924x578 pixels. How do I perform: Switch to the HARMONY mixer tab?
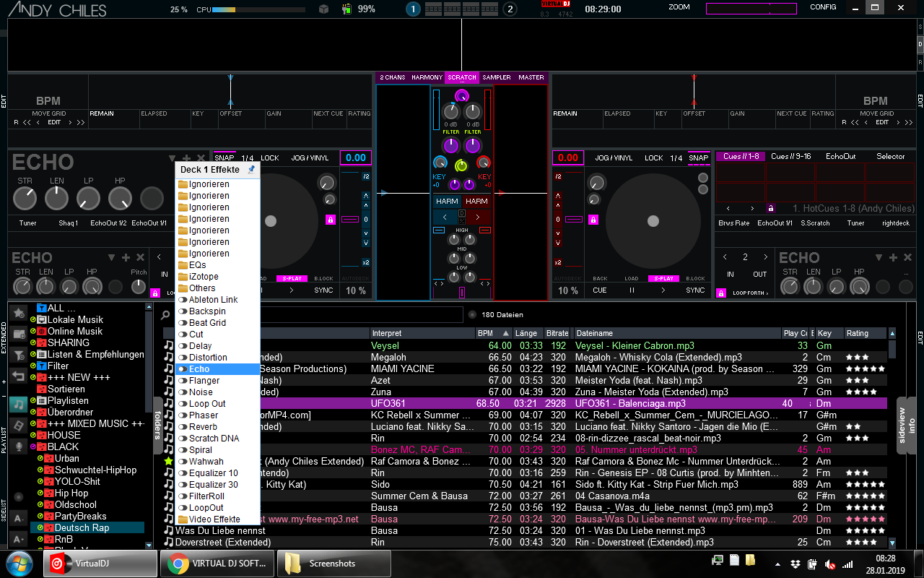[427, 77]
